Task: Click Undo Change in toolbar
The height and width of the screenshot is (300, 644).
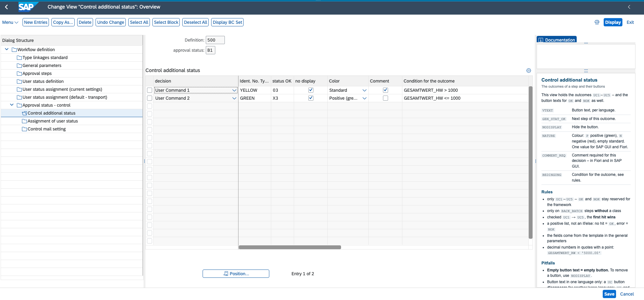Action: [x=111, y=22]
